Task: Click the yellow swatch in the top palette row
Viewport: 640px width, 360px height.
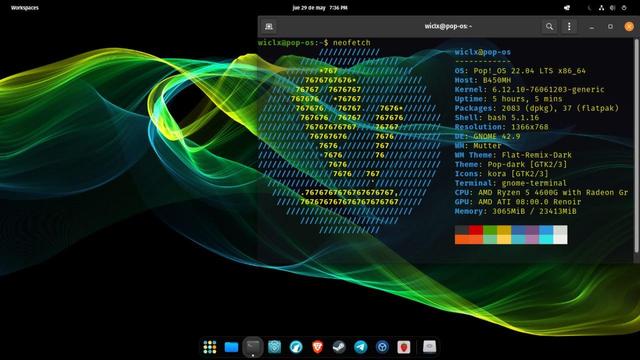Action: [504, 230]
